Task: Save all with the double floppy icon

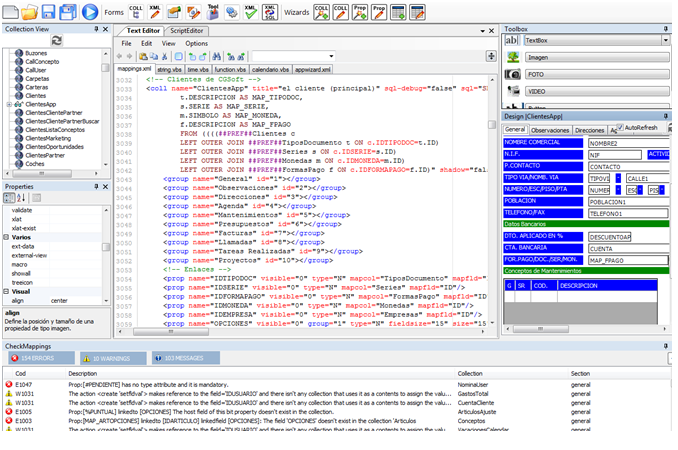Action: click(68, 12)
